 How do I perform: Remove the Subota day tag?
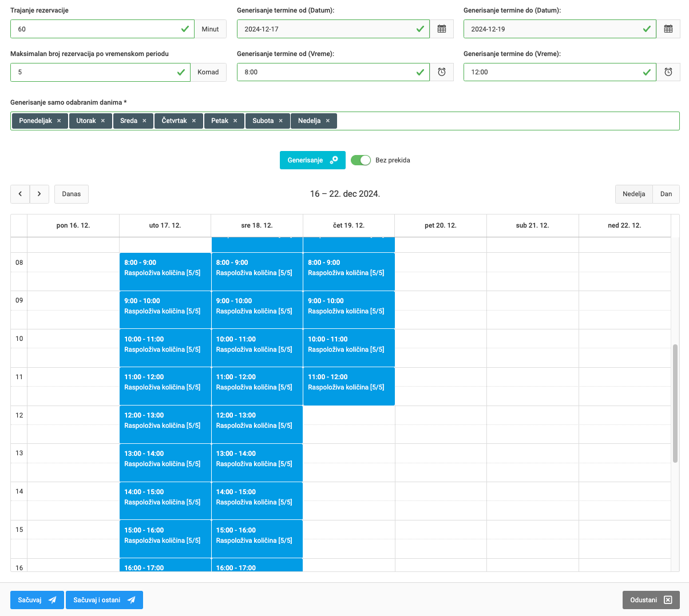pyautogui.click(x=280, y=121)
